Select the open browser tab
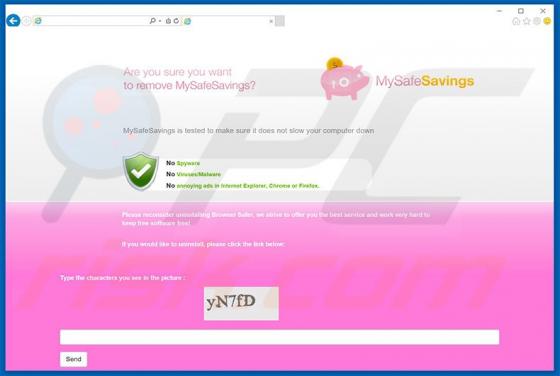This screenshot has width=560, height=376. (229, 21)
